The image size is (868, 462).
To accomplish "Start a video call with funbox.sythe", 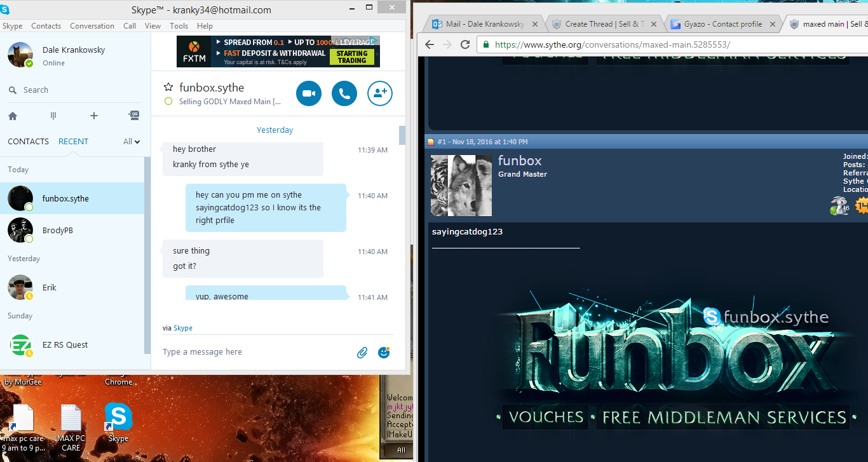I will (309, 93).
